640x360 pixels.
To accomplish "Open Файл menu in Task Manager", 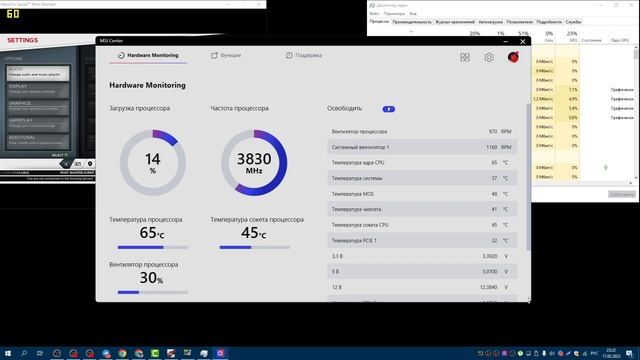I will (x=374, y=13).
